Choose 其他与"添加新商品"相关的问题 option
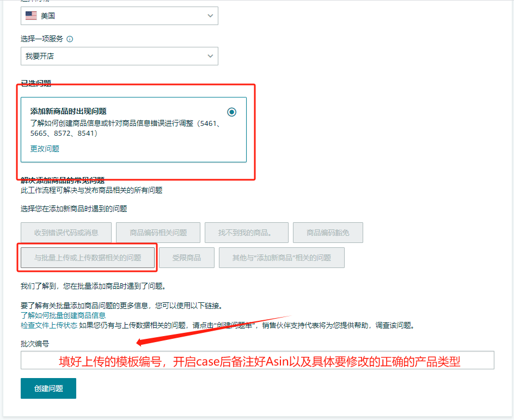Screen dimensions: 514x420 point(282,258)
